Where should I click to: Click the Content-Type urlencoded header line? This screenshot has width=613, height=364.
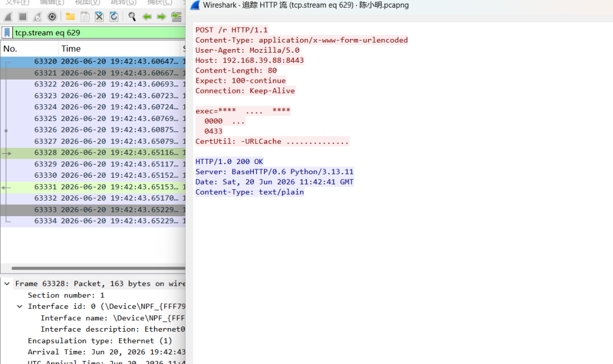(x=302, y=40)
